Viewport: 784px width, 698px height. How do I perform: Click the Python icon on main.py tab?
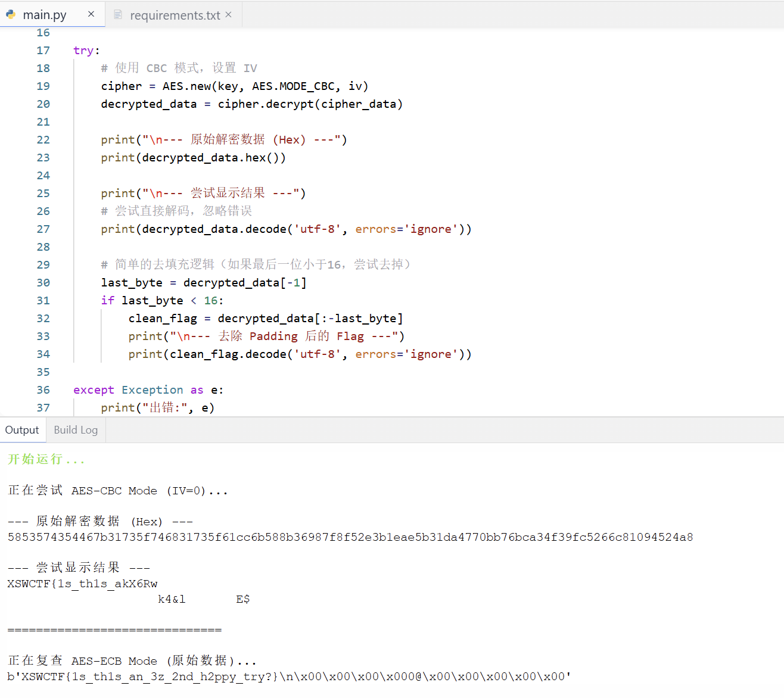tap(10, 14)
